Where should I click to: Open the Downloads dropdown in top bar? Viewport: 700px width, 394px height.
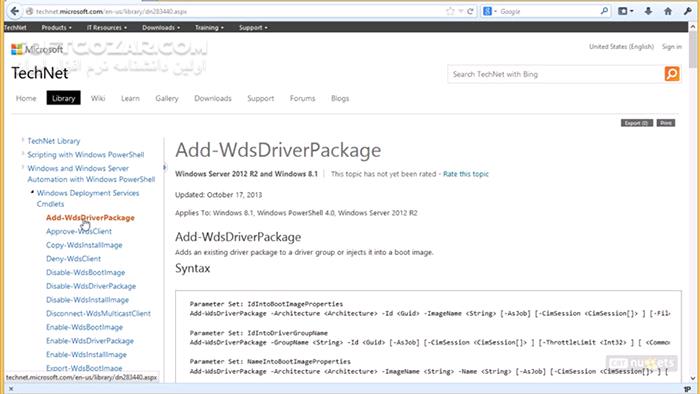161,28
